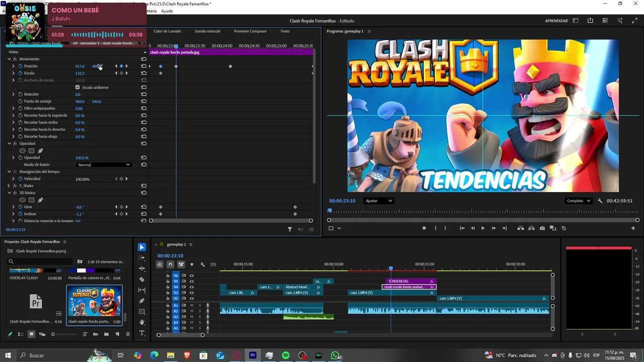Select the Selection arrow tool

pos(142,247)
